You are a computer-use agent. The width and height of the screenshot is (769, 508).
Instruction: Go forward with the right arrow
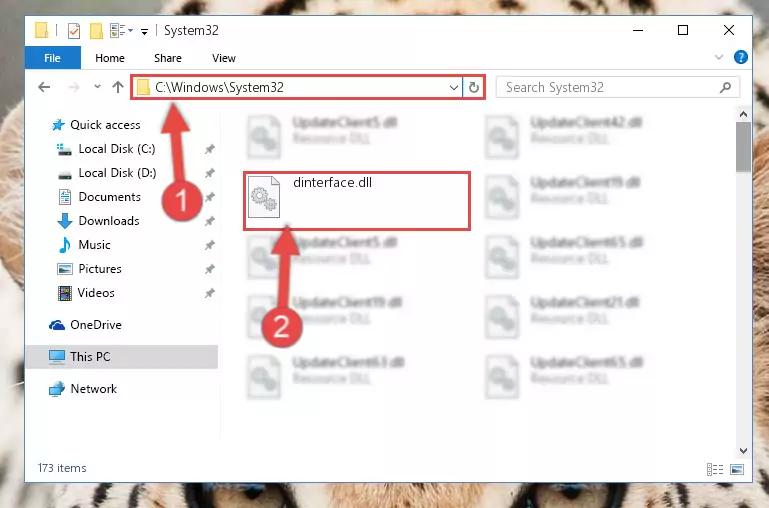(74, 87)
